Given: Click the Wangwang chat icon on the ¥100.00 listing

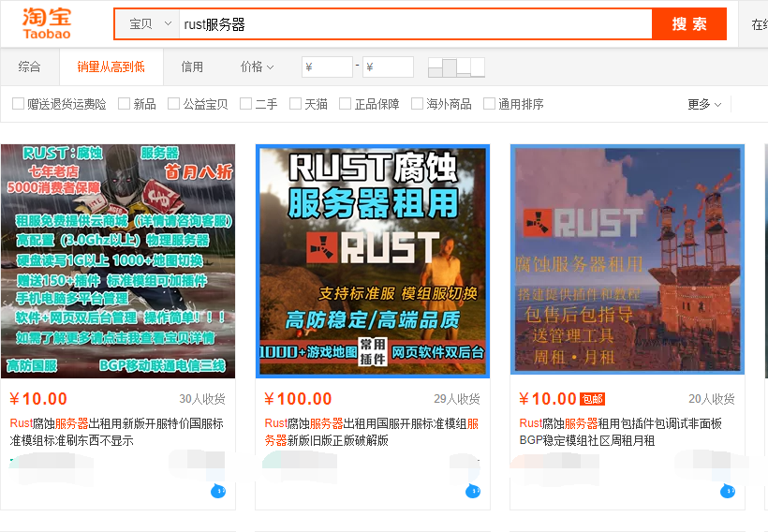Looking at the screenshot, I should tap(473, 491).
